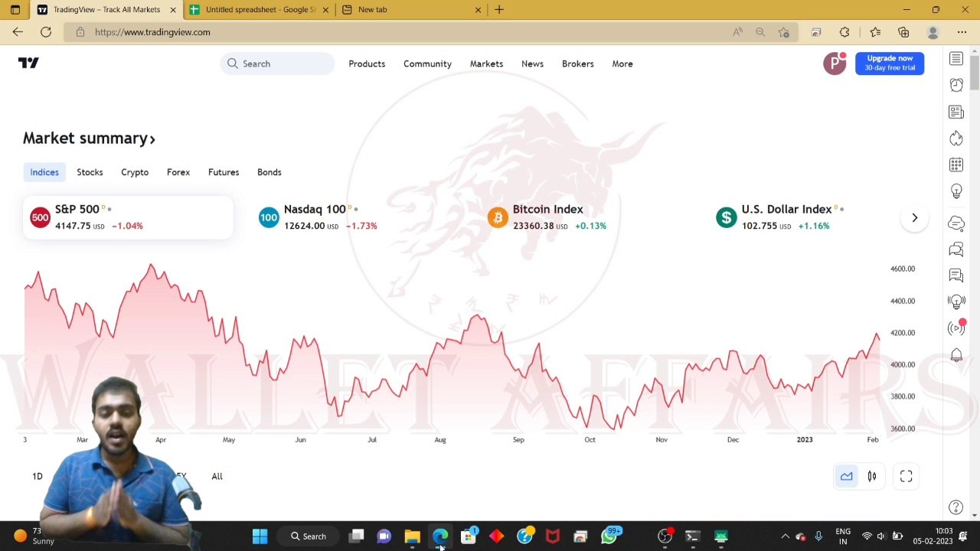Open the Public chats cloud icon
The image size is (980, 551).
956,223
